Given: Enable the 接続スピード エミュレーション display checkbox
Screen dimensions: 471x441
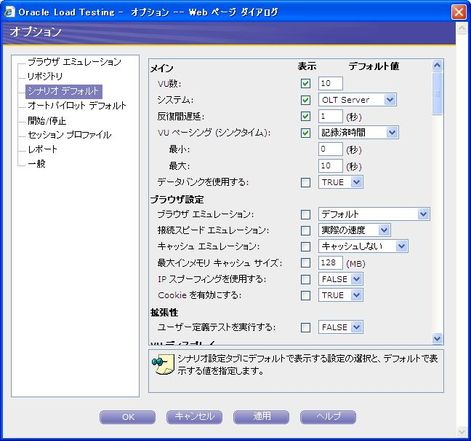Looking at the screenshot, I should point(305,230).
